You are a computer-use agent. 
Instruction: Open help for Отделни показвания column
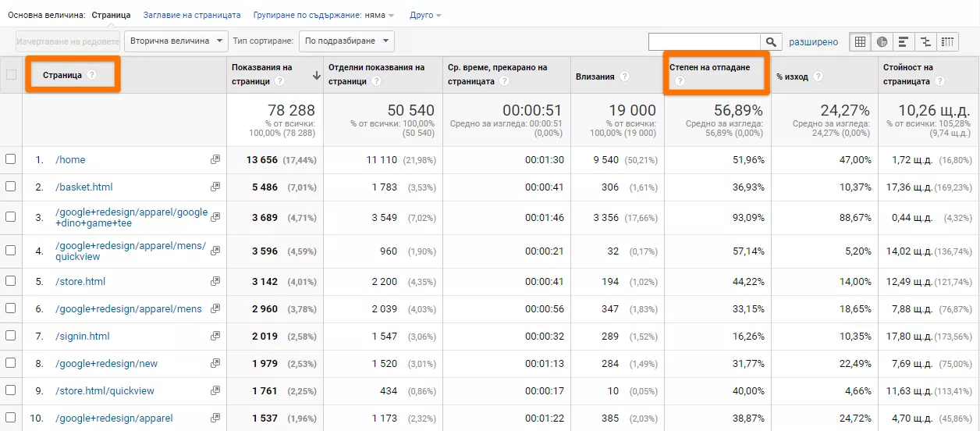(x=376, y=81)
